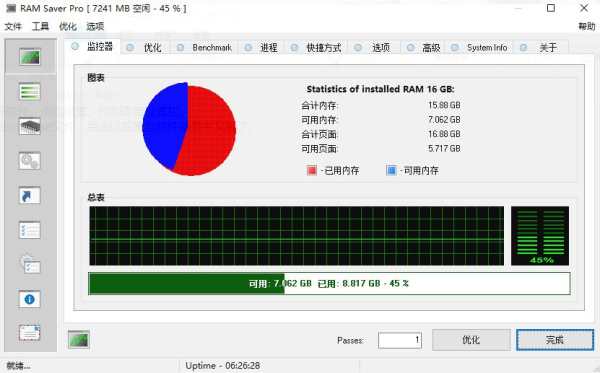Open the Benchmark tab
This screenshot has width=600, height=373.
[205, 47]
